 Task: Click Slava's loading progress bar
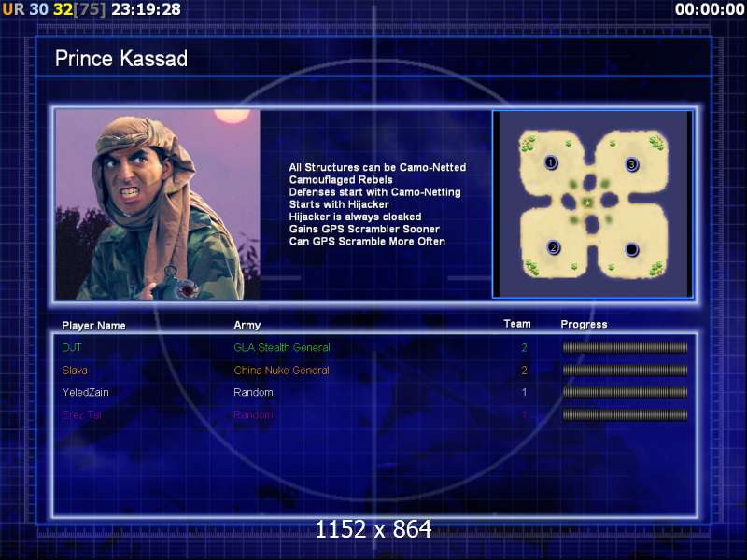click(625, 370)
